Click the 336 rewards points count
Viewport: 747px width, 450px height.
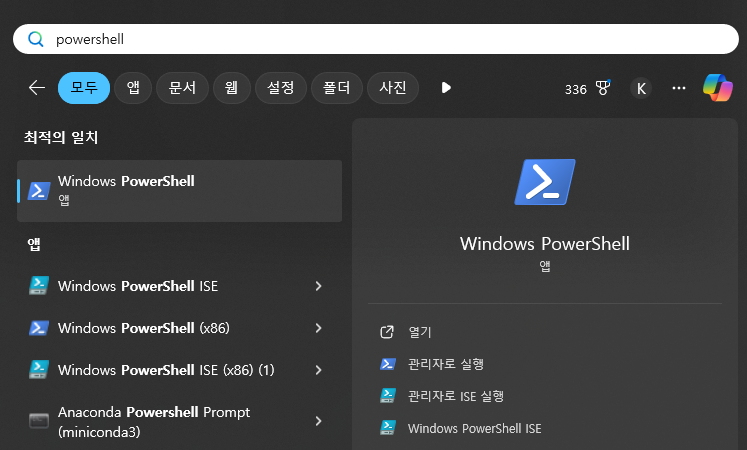pyautogui.click(x=575, y=90)
